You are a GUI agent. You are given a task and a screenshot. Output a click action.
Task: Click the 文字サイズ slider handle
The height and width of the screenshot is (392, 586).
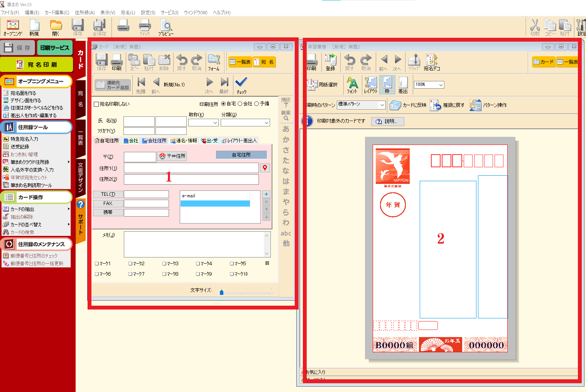coord(221,292)
